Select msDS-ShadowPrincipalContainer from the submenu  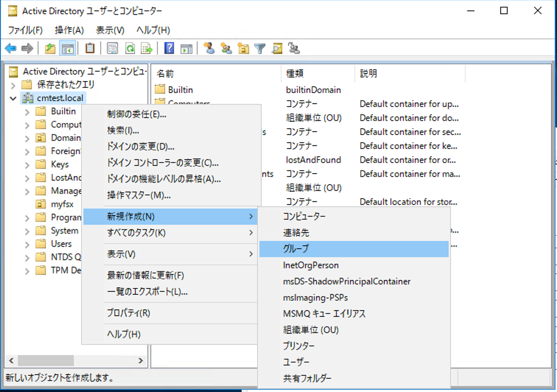tap(354, 281)
